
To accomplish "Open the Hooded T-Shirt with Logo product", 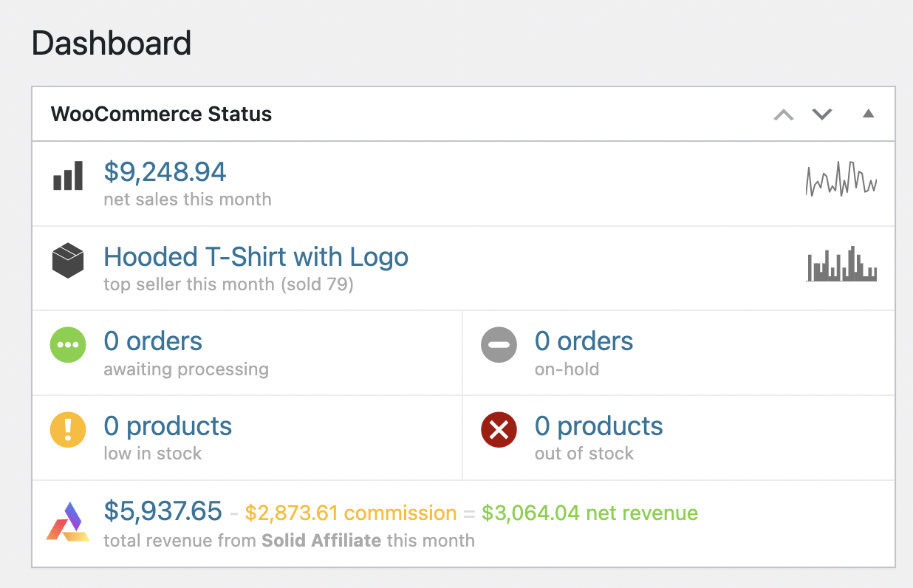I will click(x=256, y=256).
